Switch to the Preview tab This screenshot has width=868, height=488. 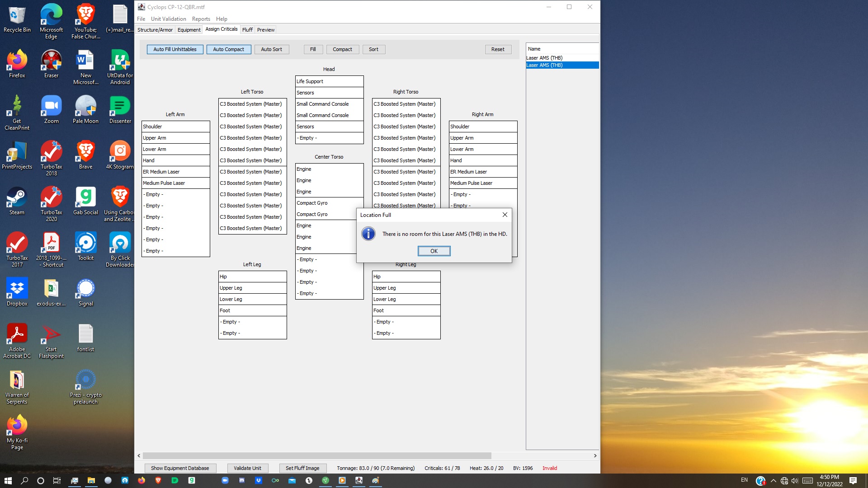[x=266, y=29]
